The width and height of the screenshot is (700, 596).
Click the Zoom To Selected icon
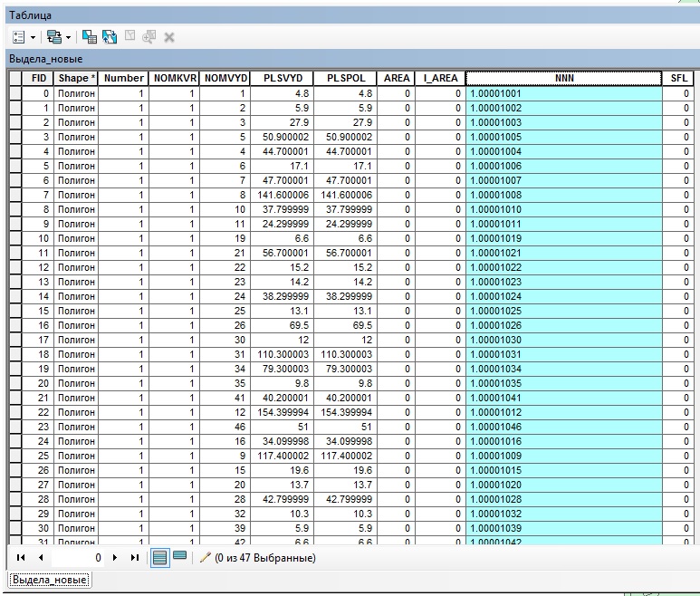149,37
